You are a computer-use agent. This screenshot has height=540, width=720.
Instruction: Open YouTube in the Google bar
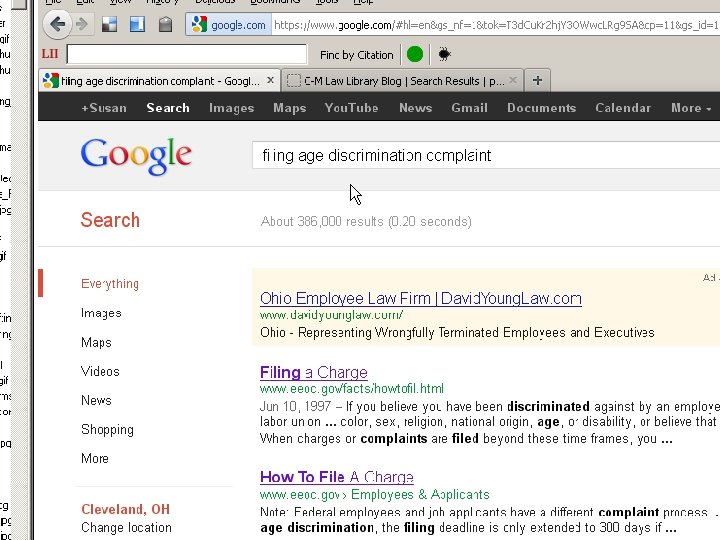(351, 108)
